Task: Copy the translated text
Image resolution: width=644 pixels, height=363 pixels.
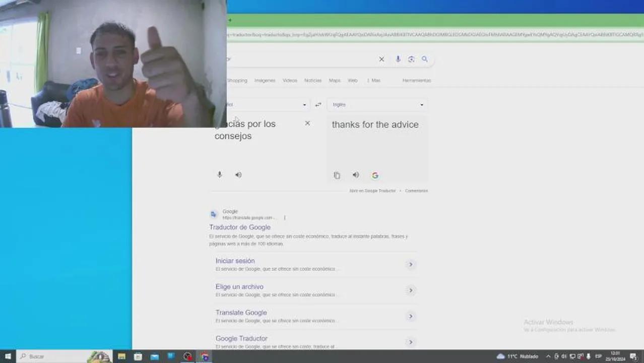Action: [x=337, y=175]
